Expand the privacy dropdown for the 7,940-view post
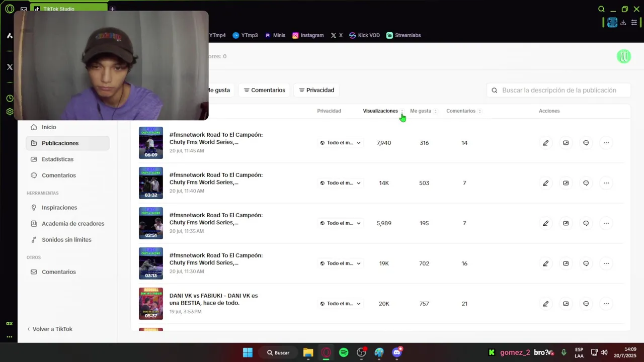This screenshot has height=362, width=644. tap(341, 143)
